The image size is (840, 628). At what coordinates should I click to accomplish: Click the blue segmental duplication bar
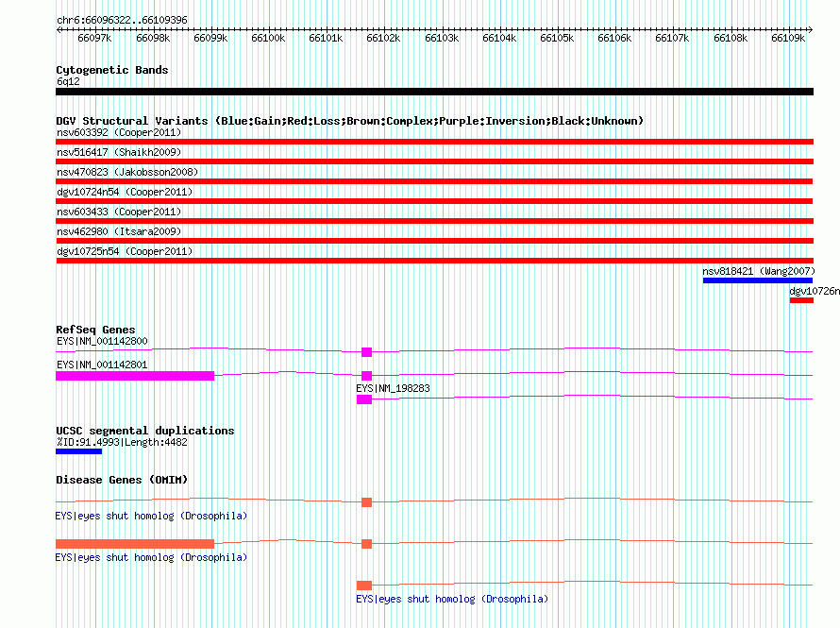coord(78,451)
